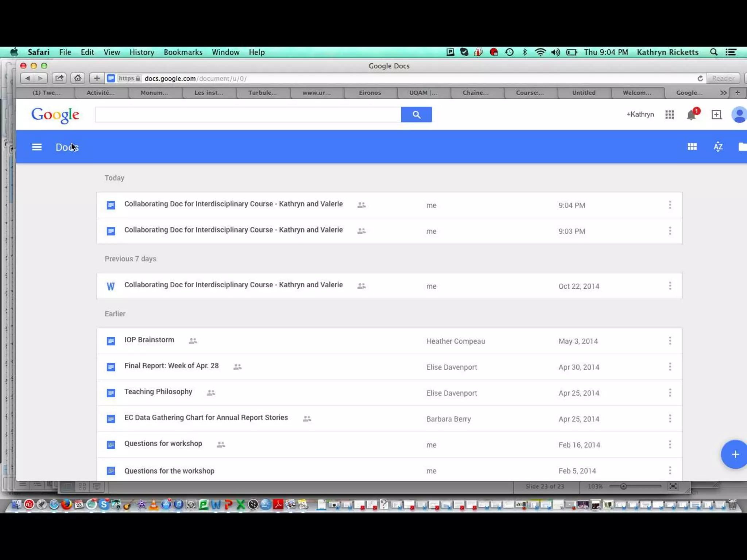Switch to the Untitled browser tab

point(584,93)
